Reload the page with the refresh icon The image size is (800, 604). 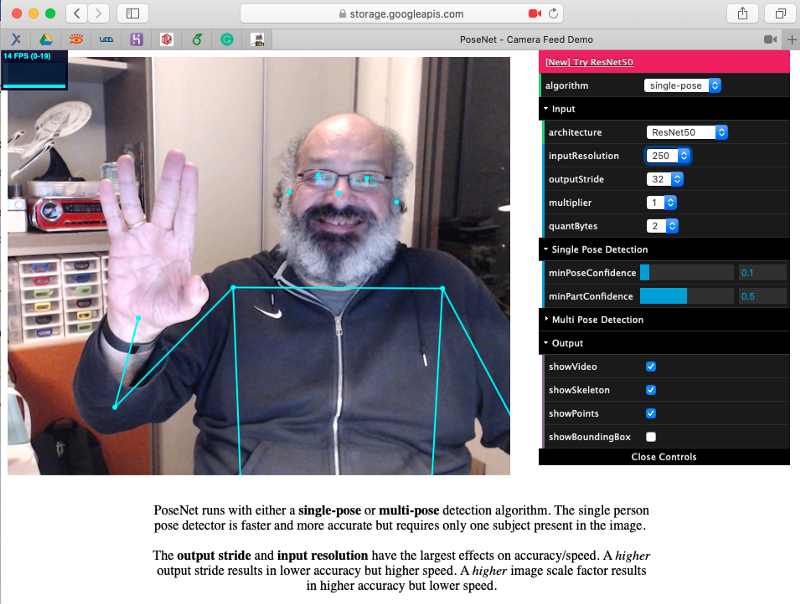(x=554, y=13)
